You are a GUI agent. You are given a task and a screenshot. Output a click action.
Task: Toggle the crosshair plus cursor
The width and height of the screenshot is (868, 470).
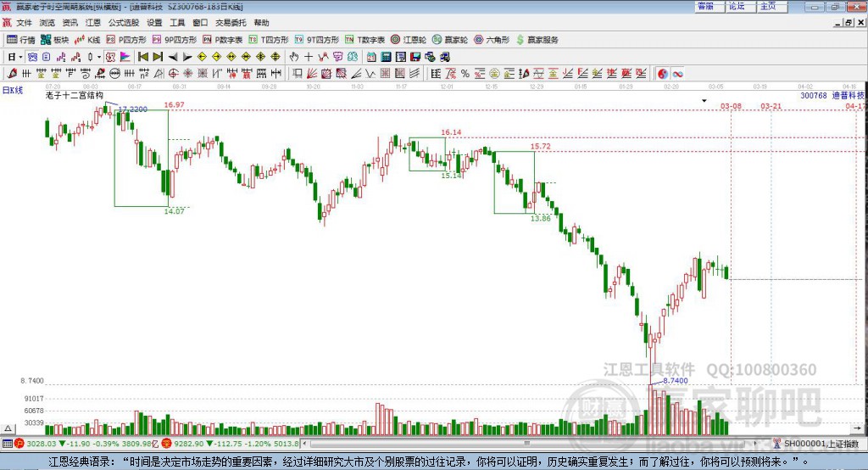tap(309, 57)
